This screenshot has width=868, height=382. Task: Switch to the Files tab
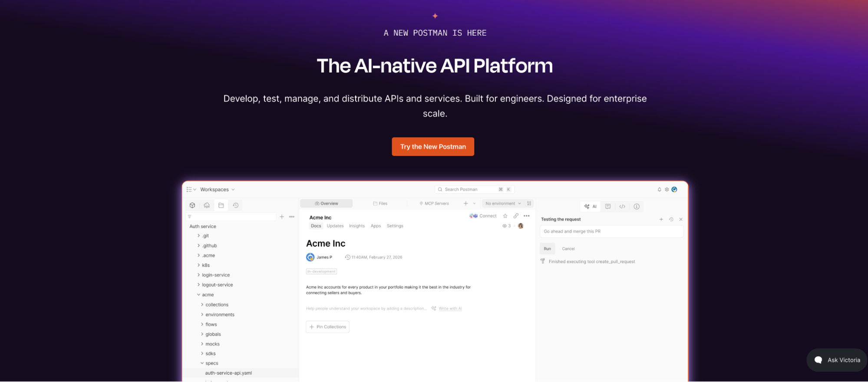click(380, 203)
